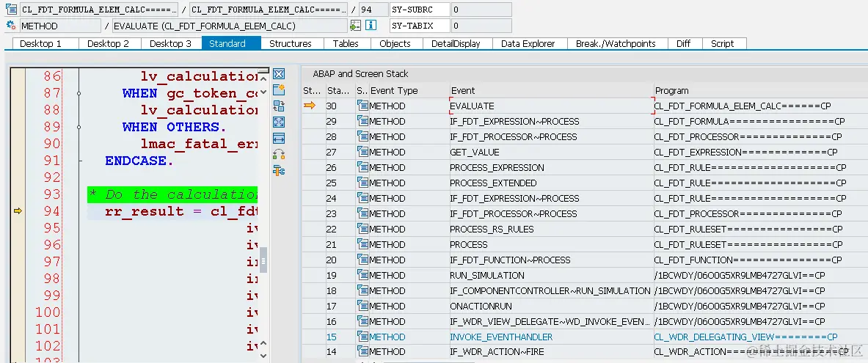This screenshot has height=363, width=868.
Task: Click the CL_WDR_DELEGATING_VIEW program link
Action: (x=745, y=337)
